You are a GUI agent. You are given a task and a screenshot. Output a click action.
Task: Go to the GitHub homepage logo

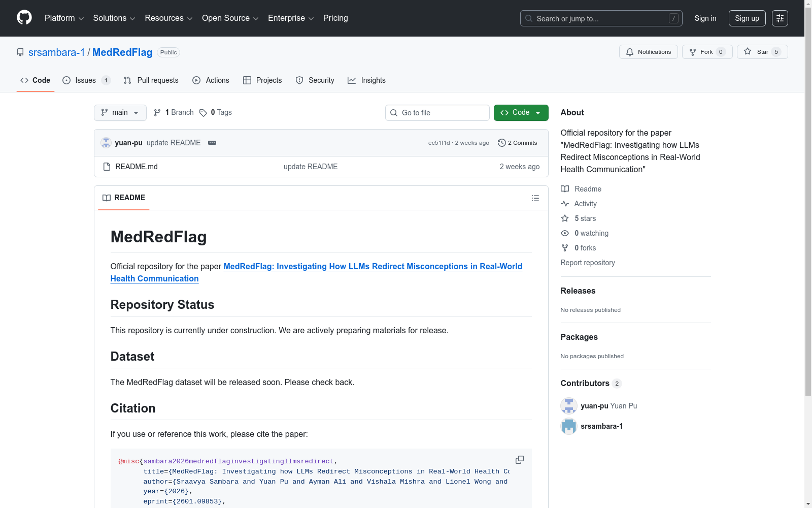tap(24, 18)
